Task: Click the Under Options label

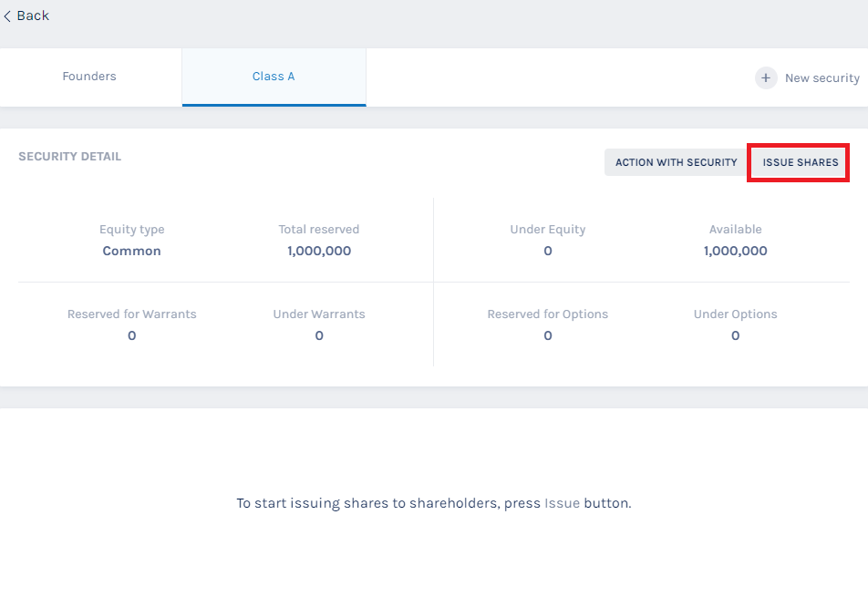Action: [735, 314]
